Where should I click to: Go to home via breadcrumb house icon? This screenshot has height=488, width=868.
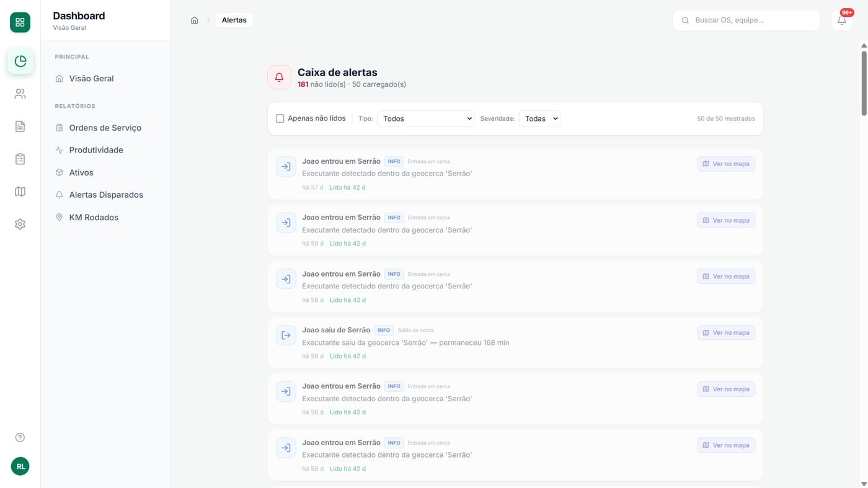click(x=195, y=20)
